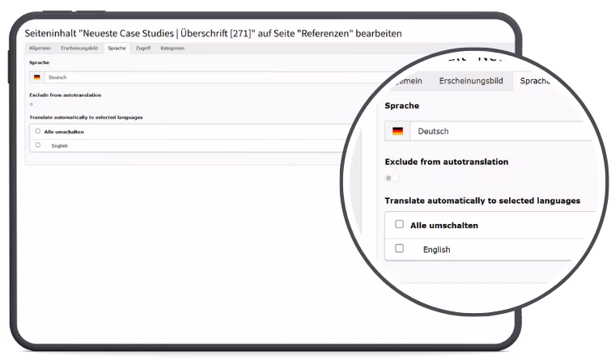The image size is (615, 364).
Task: Click the large German flag icon
Action: pos(397,131)
